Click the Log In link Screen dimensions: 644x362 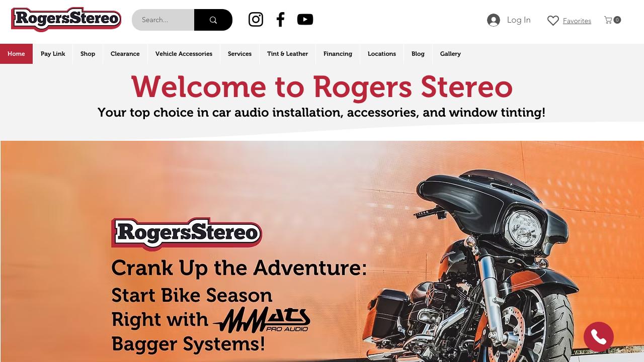519,20
